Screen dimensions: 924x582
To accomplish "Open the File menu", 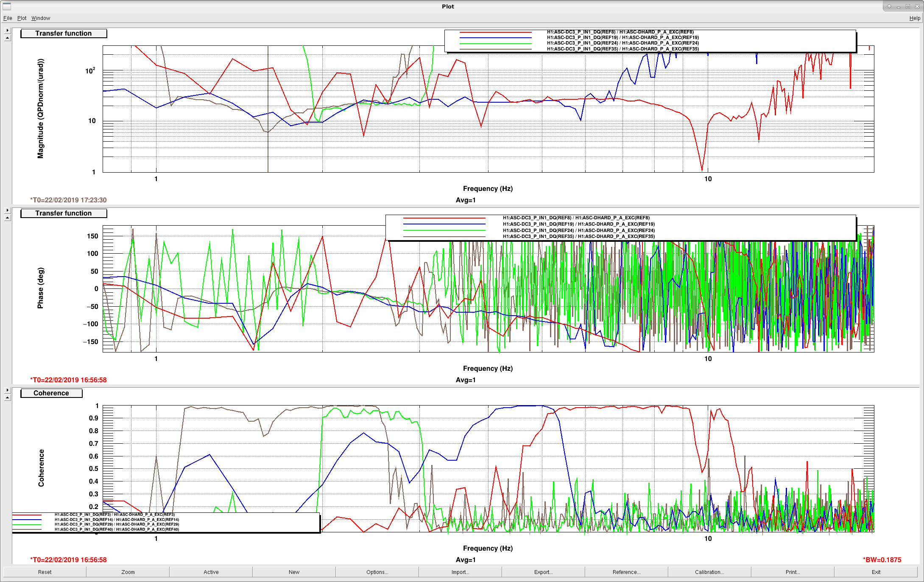I will tap(8, 18).
